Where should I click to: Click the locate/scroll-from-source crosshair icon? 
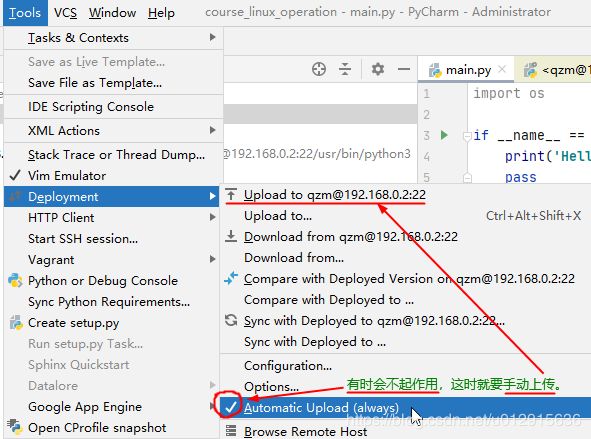tap(319, 69)
